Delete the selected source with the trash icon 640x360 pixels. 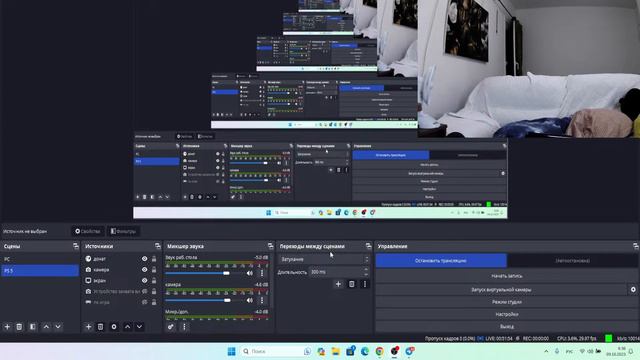[x=100, y=327]
